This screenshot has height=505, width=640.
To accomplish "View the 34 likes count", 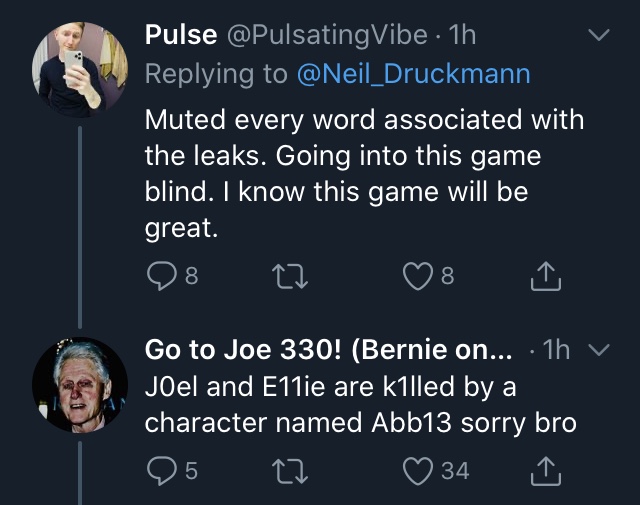I will point(455,471).
